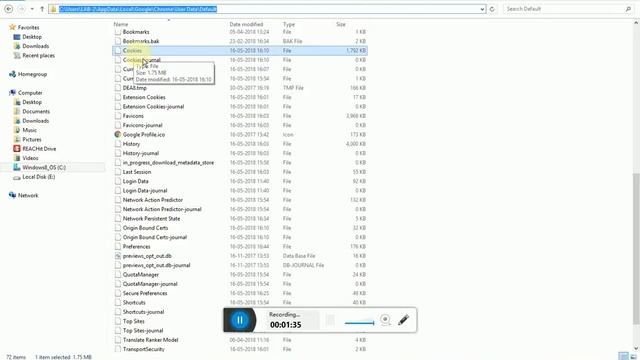
Task: Select the TransportSecurity file
Action: (144, 349)
